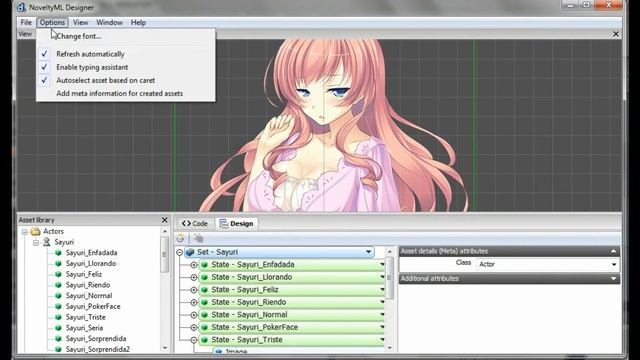Expand the State - Sayuri_Enfadada node
The image size is (640, 360).
point(193,265)
